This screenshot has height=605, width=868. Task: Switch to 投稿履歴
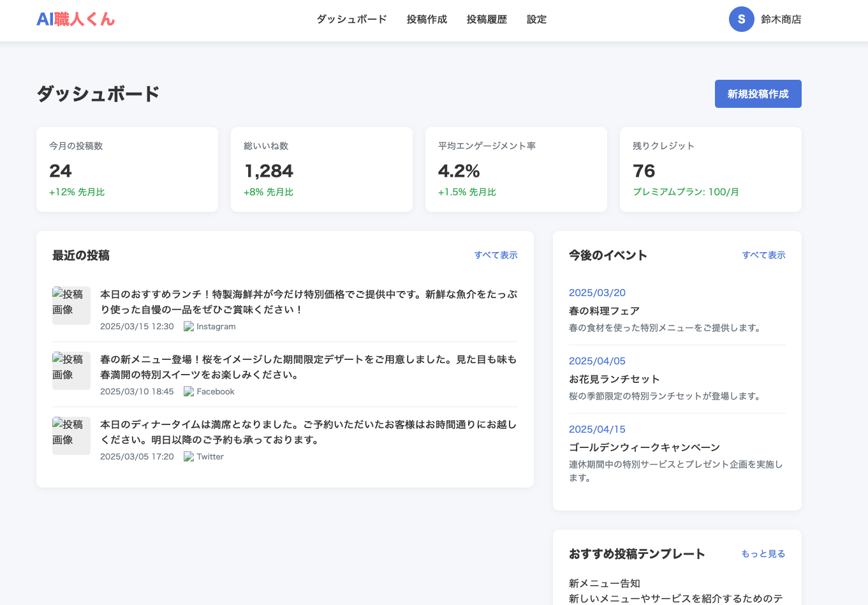[486, 19]
